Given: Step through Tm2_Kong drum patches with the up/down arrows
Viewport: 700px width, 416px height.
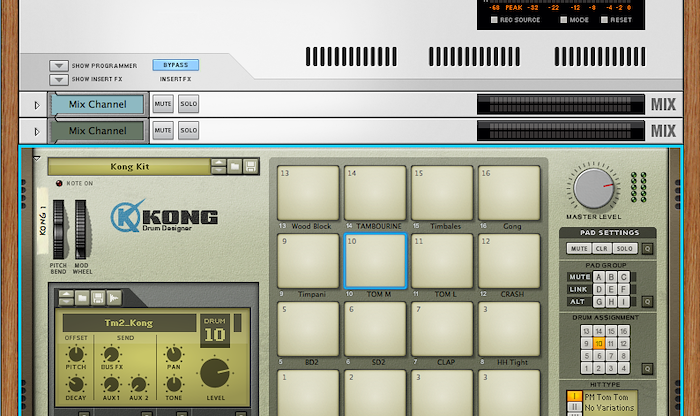Looking at the screenshot, I should 66,298.
